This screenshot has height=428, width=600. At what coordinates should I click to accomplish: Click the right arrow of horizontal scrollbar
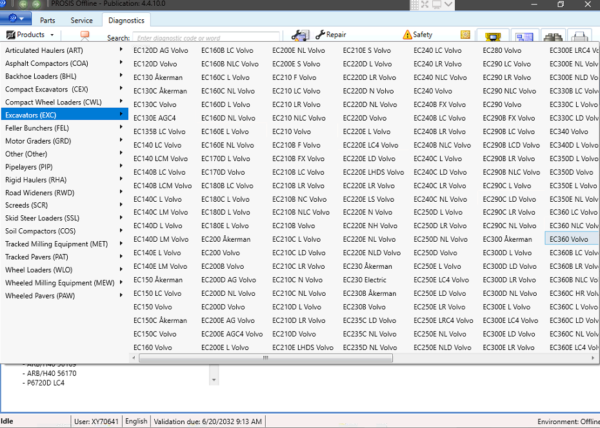[593, 358]
